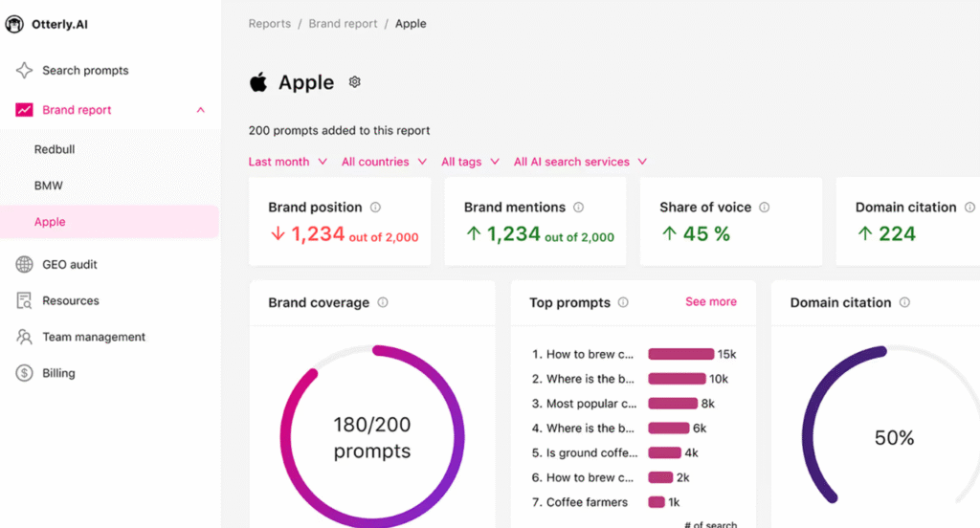Open the Last month date dropdown
980x528 pixels.
pos(287,163)
